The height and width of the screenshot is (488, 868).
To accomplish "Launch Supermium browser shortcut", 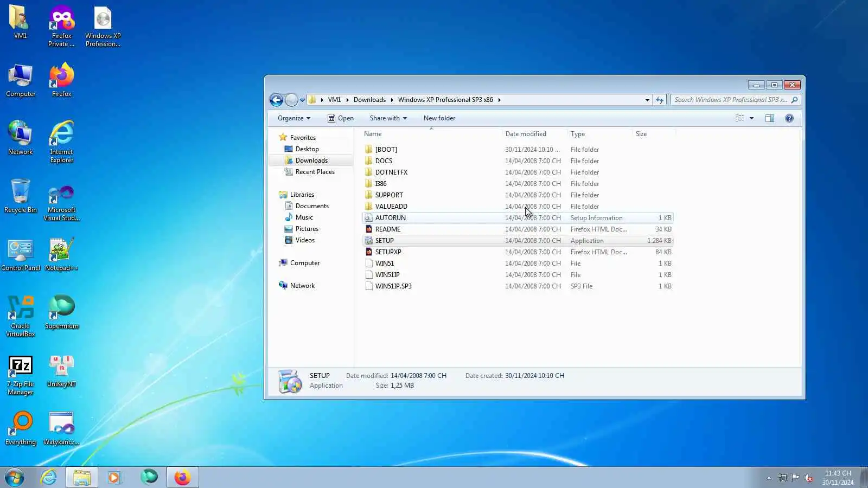I will click(61, 313).
